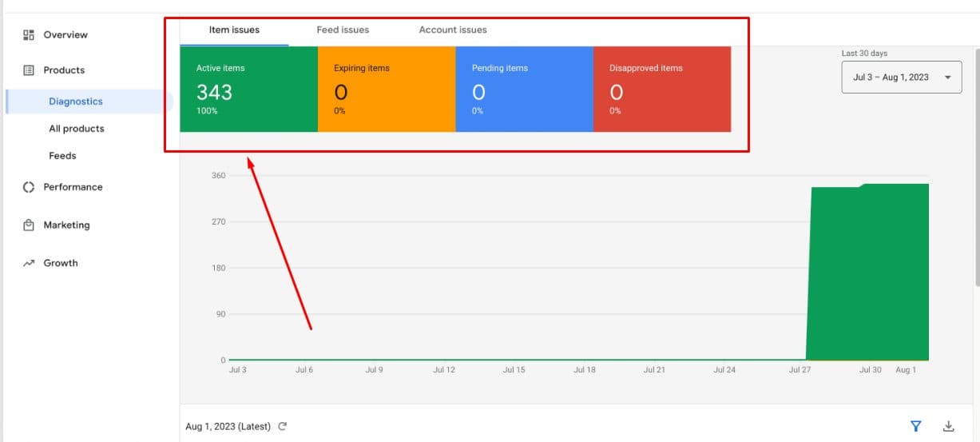Click the Last 30 days label
The height and width of the screenshot is (442, 980).
click(864, 54)
